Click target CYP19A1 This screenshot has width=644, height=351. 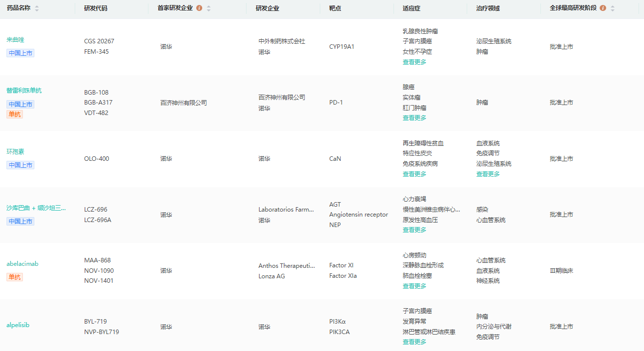click(342, 47)
